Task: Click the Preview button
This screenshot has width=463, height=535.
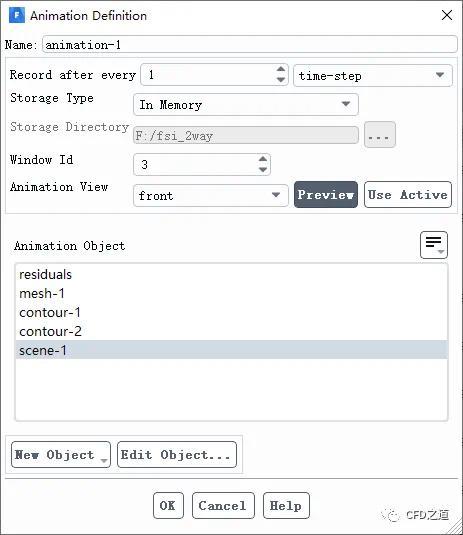Action: click(x=326, y=194)
